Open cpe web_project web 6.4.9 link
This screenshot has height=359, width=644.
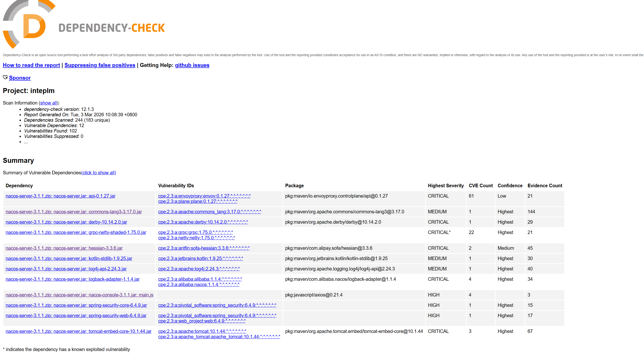[202, 321]
